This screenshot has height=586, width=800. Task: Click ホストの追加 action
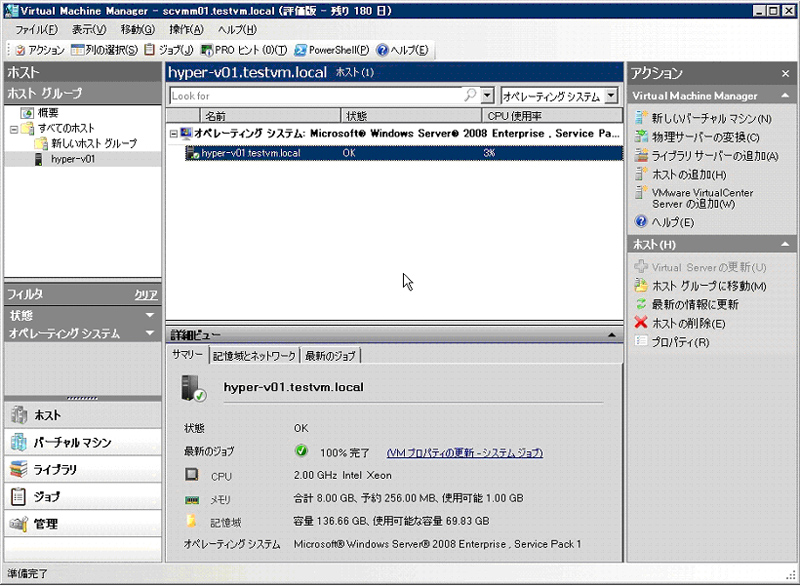coord(680,175)
